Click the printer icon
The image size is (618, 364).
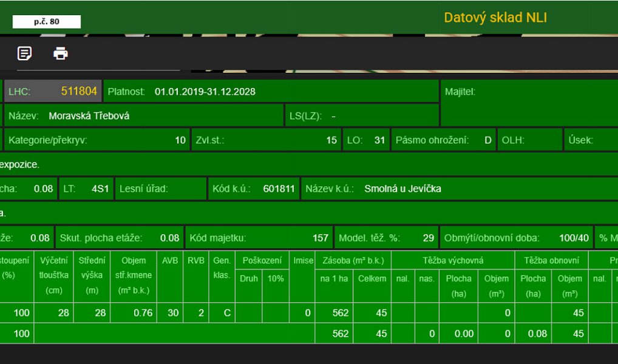click(60, 53)
